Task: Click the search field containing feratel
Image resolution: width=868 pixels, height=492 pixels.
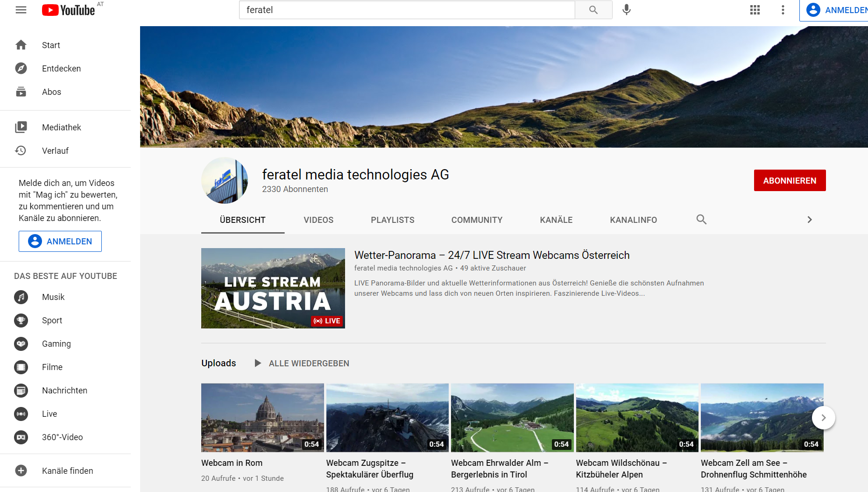Action: coord(406,10)
